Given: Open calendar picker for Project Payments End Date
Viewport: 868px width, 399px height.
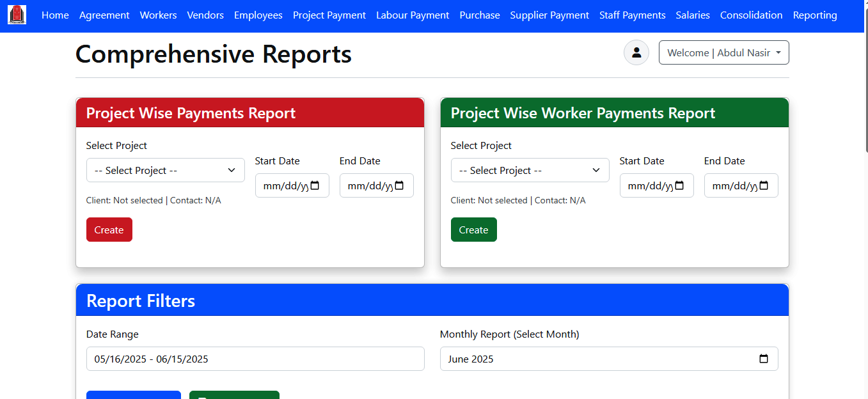Looking at the screenshot, I should click(399, 186).
